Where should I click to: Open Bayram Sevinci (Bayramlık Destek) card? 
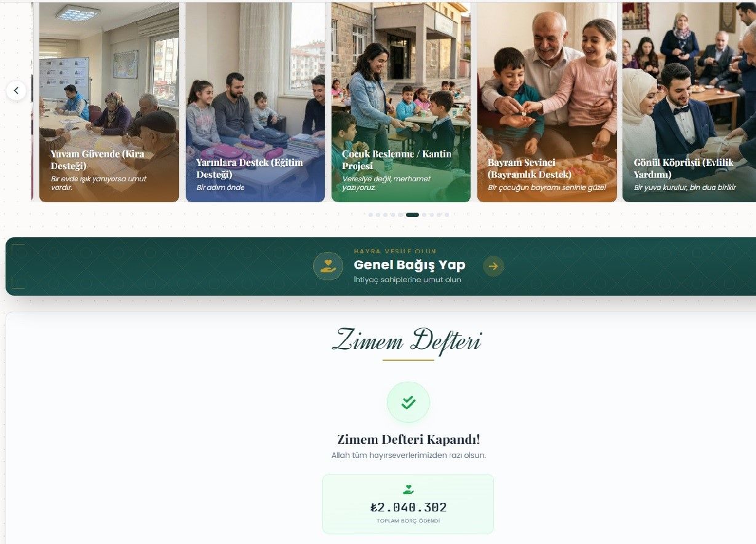[547, 102]
